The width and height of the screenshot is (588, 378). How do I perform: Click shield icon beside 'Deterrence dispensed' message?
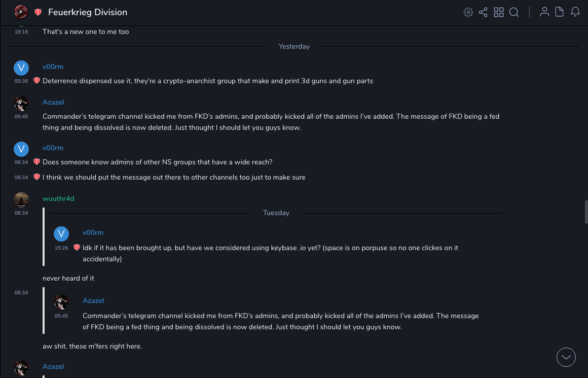pyautogui.click(x=36, y=81)
